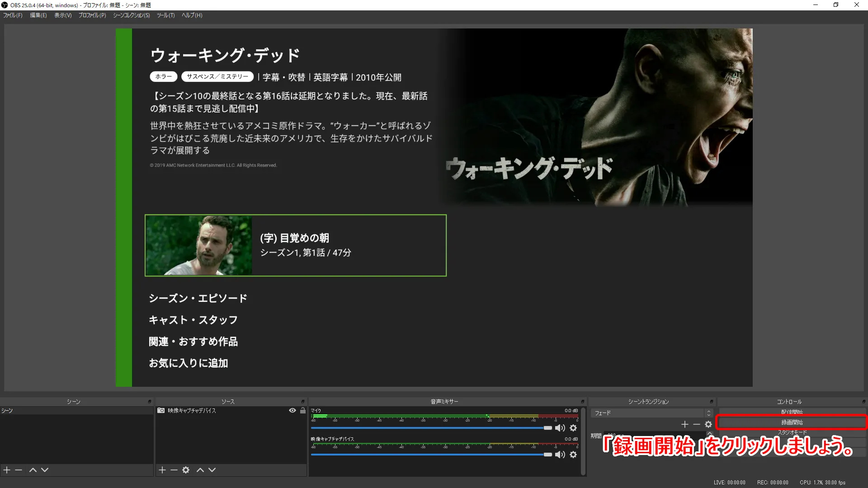Screen dimensions: 868x488
Task: Open the フェード transition dropdown
Action: click(x=651, y=413)
